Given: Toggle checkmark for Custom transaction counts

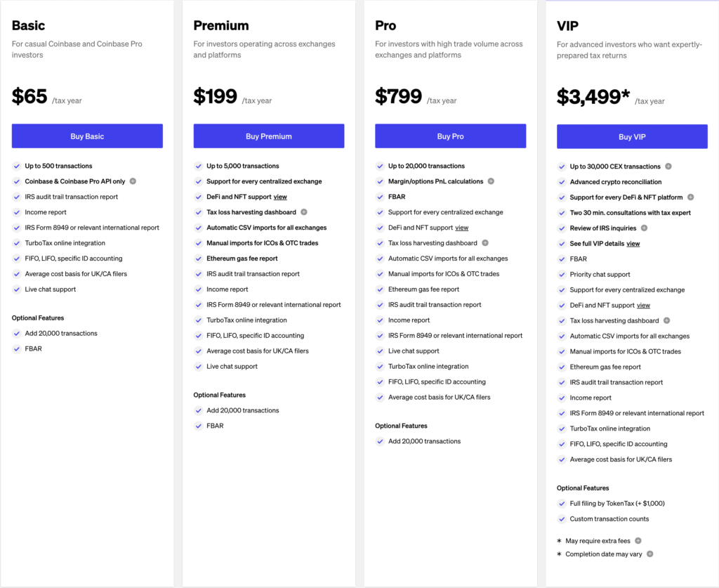Looking at the screenshot, I should tap(562, 519).
